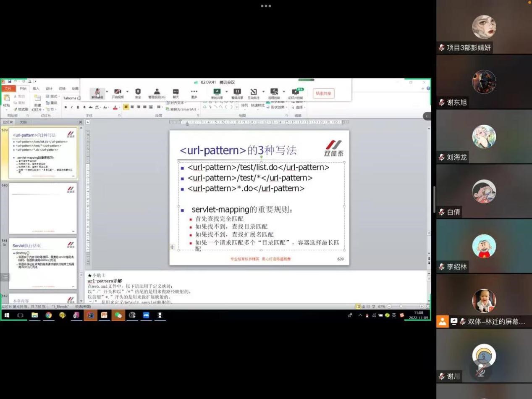
Task: Open manage members (36) panel
Action: (157, 92)
